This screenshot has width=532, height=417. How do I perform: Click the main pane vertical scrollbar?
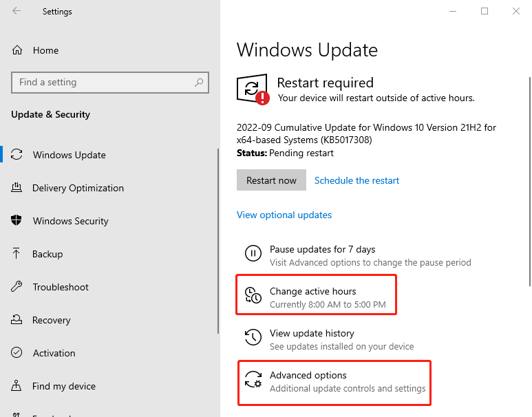(530, 182)
